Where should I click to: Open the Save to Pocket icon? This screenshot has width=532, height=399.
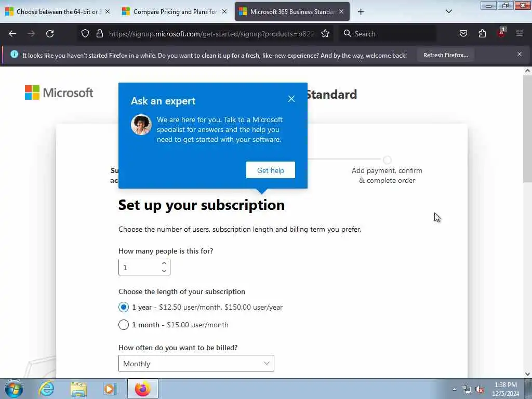coord(463,33)
